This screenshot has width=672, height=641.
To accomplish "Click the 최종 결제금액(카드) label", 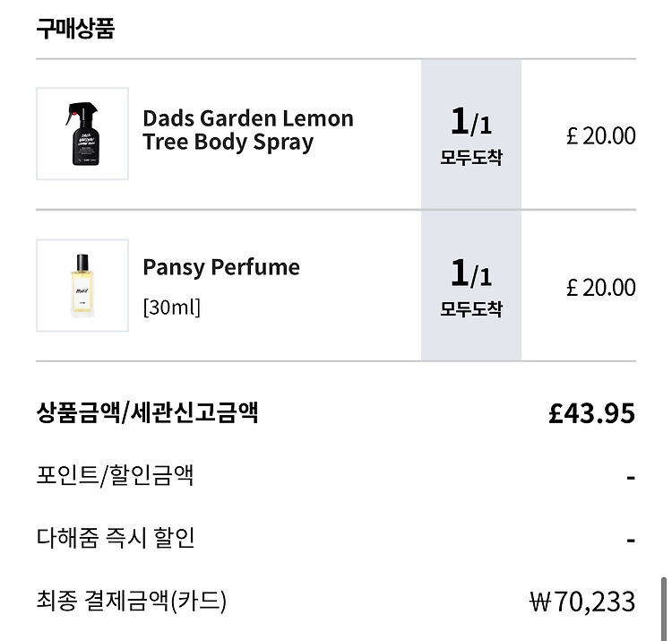I will [131, 601].
